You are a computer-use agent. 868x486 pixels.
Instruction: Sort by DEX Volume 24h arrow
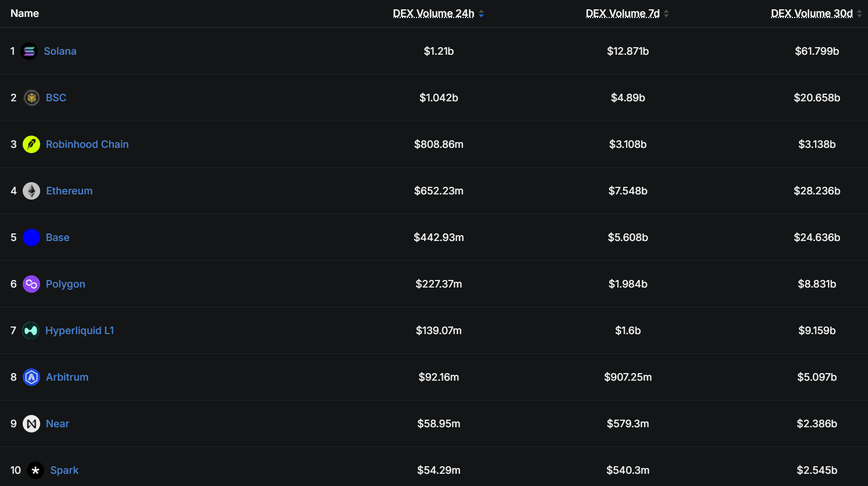481,13
